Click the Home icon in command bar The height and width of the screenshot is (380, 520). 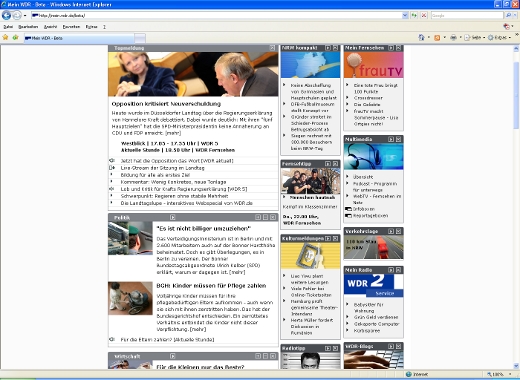point(422,38)
